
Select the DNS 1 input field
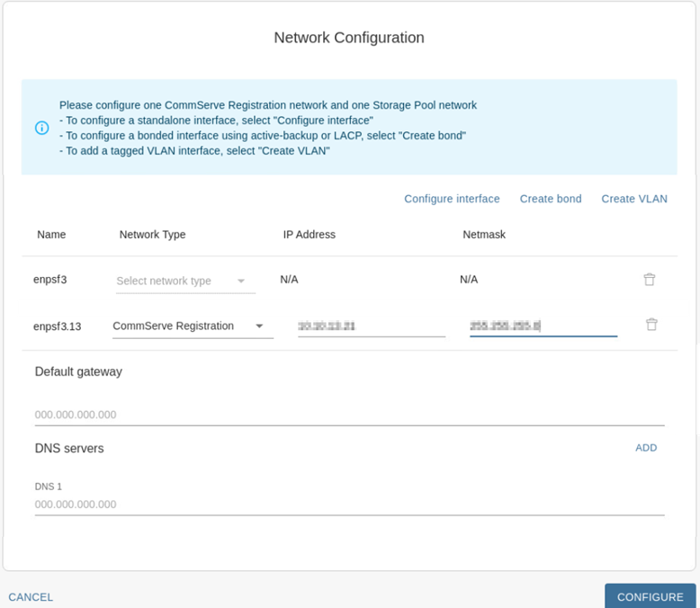click(x=349, y=504)
